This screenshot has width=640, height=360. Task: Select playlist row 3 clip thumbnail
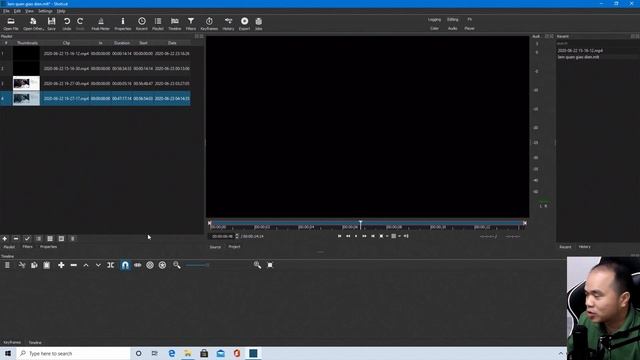click(x=26, y=83)
